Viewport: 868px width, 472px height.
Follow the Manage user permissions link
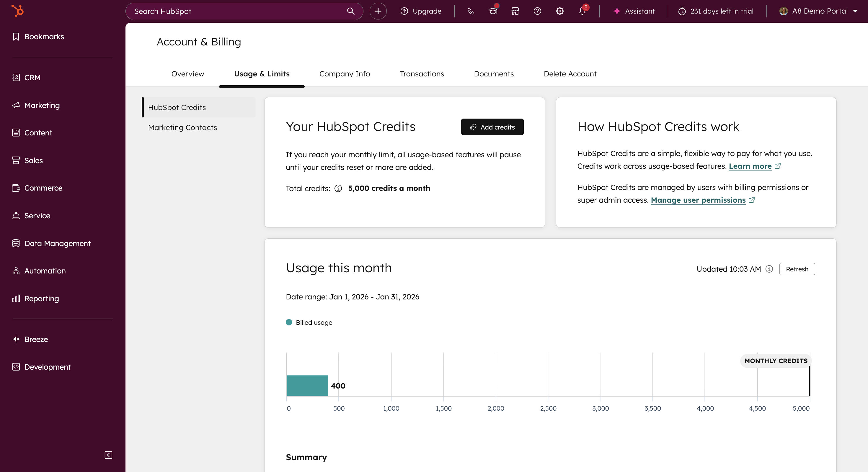click(x=698, y=200)
